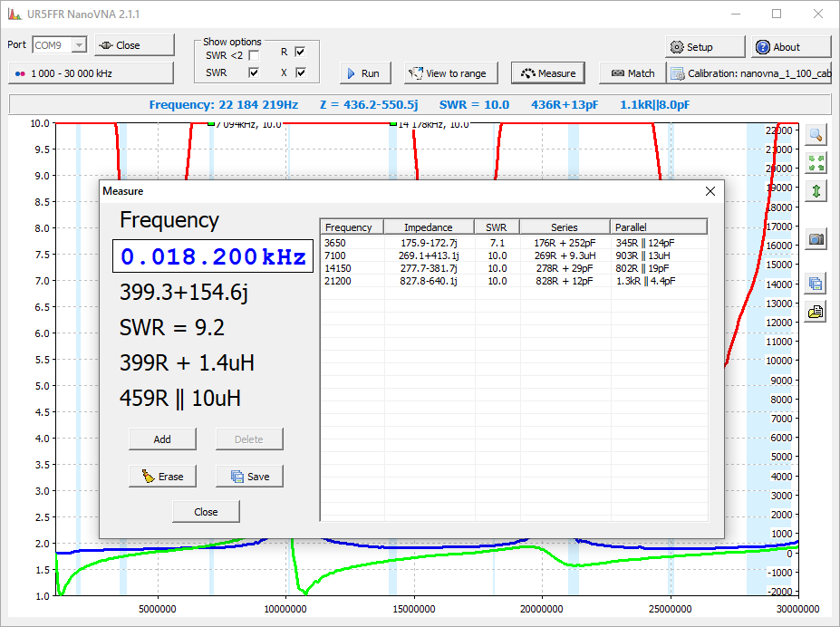Expand the Port COM9 dropdown
840x627 pixels.
(x=79, y=45)
